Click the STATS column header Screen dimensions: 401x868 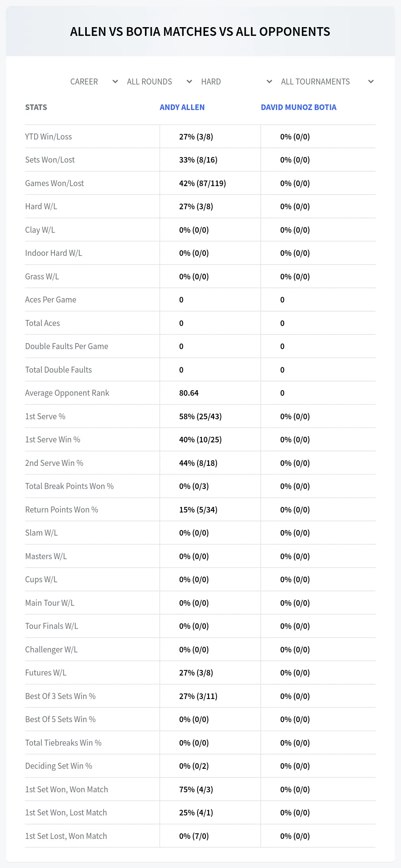tap(36, 107)
